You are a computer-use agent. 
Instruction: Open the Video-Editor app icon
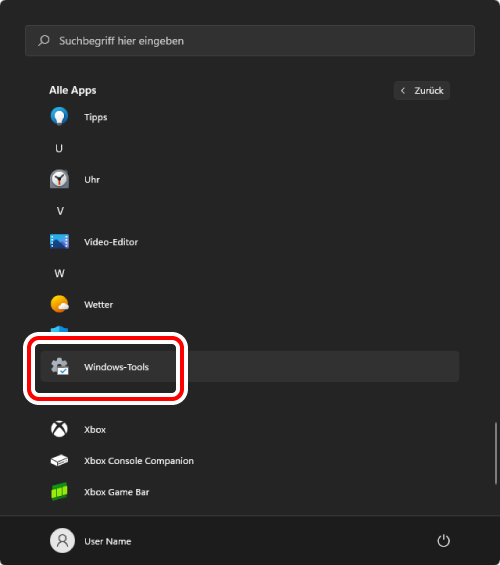(59, 241)
